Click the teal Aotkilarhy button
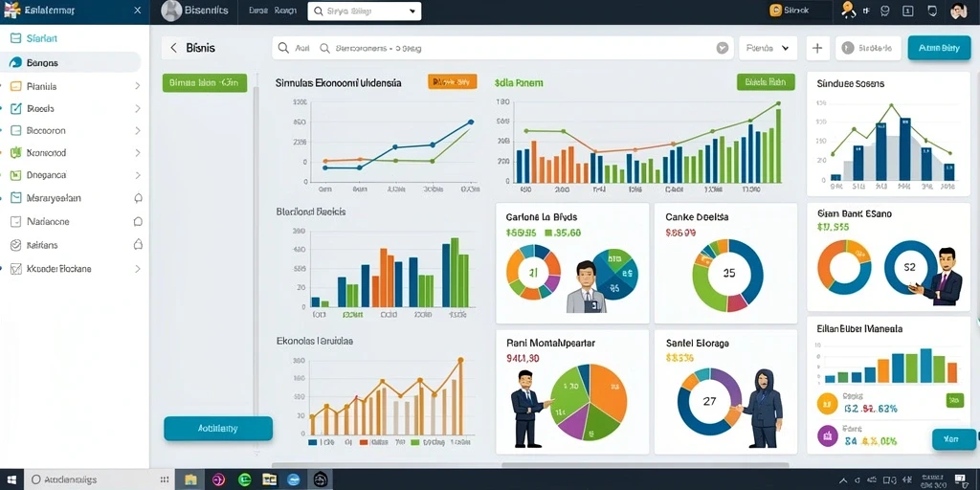This screenshot has width=980, height=490. [x=218, y=429]
